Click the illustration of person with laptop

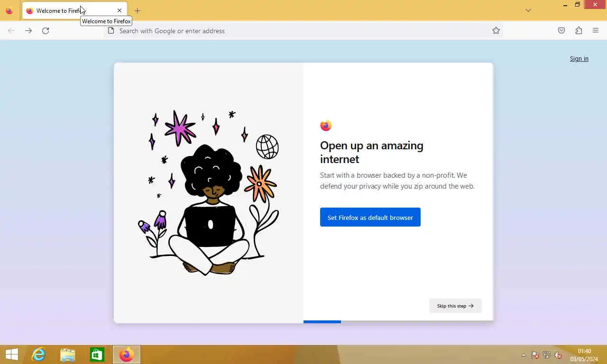click(x=209, y=192)
